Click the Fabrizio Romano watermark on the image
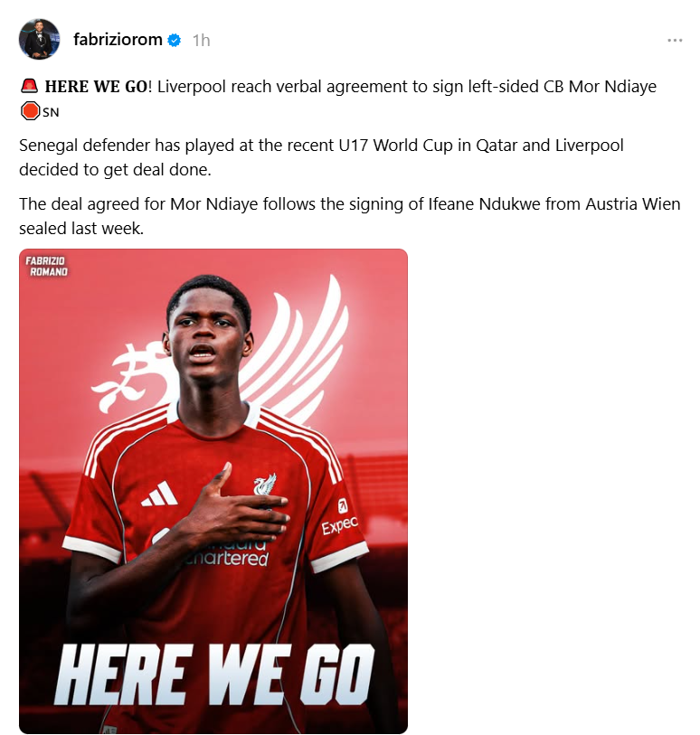Viewport: 700px width, 735px height. 46,267
